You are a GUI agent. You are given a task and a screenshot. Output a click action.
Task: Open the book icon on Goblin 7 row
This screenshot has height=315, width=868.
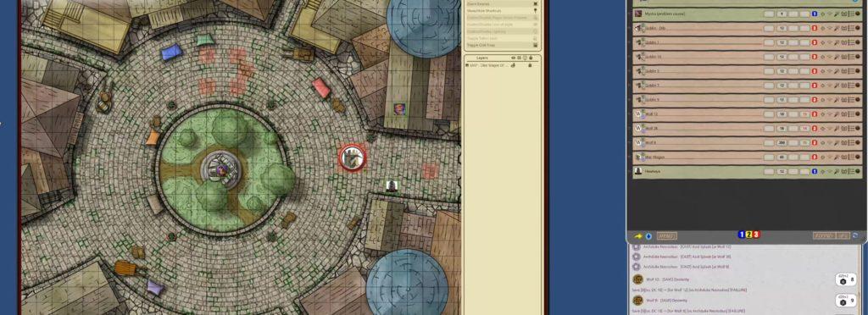pyautogui.click(x=844, y=86)
